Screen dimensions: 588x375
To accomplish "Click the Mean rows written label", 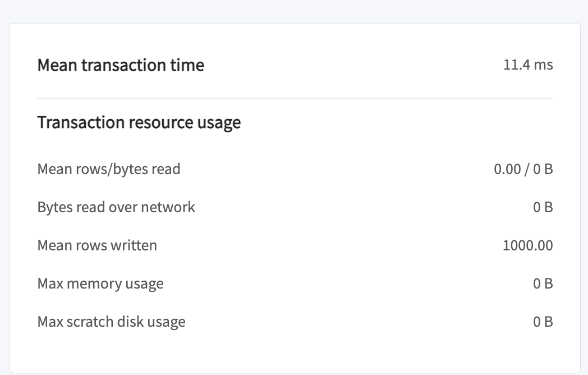I will pyautogui.click(x=97, y=245).
